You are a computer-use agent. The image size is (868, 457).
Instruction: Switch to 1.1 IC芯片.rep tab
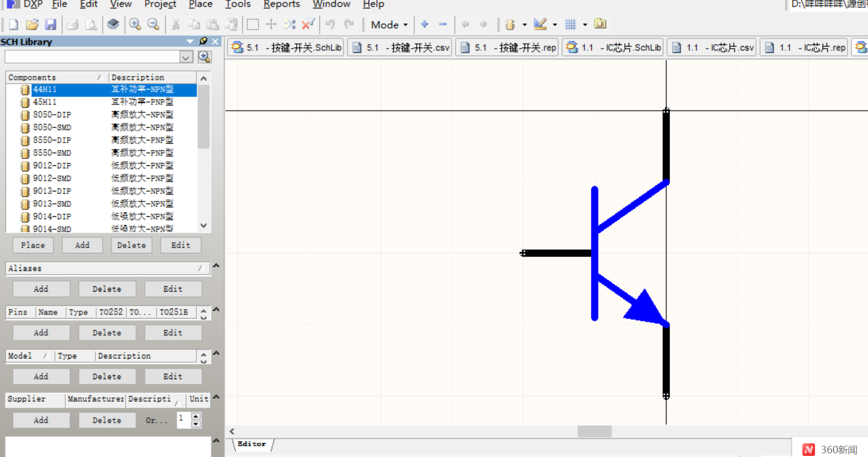click(x=804, y=47)
